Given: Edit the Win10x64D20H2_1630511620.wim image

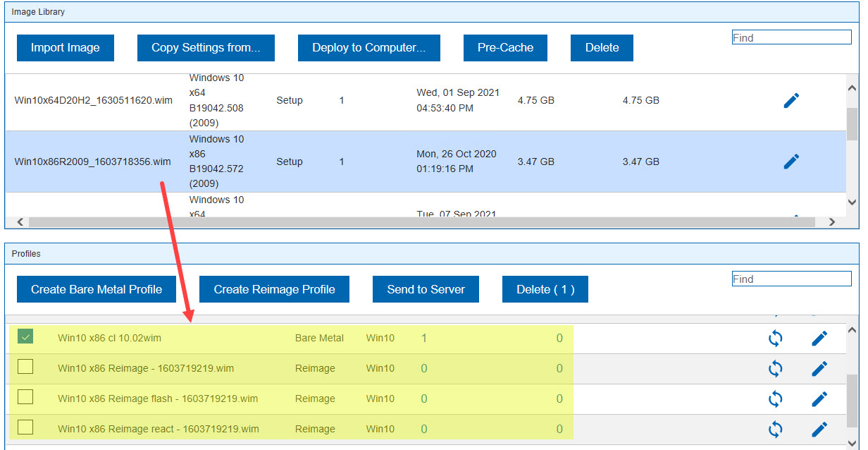Looking at the screenshot, I should click(791, 101).
